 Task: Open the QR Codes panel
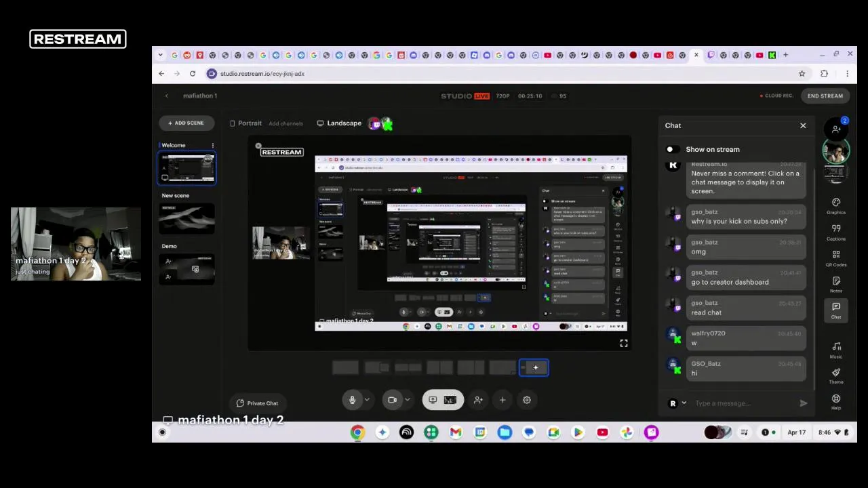pos(835,258)
